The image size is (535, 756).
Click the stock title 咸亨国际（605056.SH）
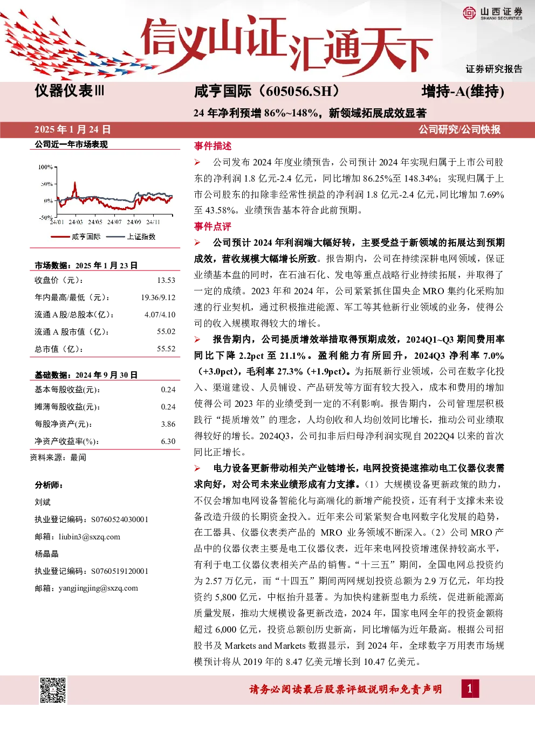[267, 91]
